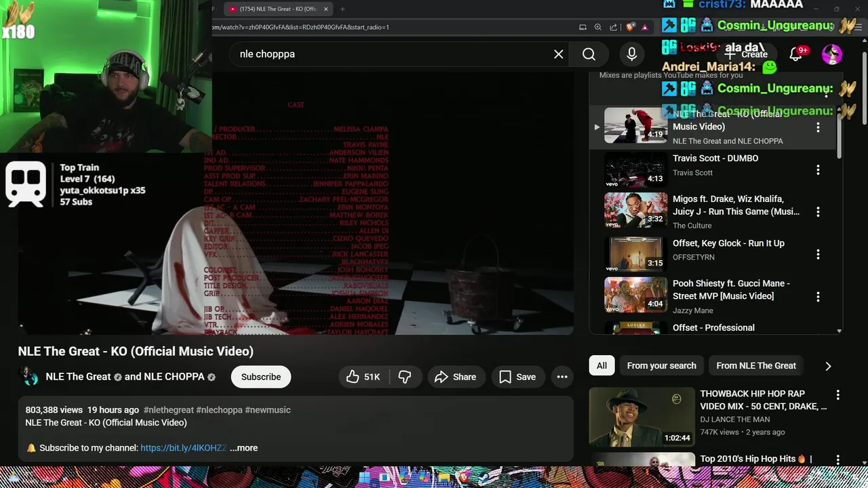The width and height of the screenshot is (868, 488).
Task: Open Steam from the taskbar
Action: coord(482,477)
